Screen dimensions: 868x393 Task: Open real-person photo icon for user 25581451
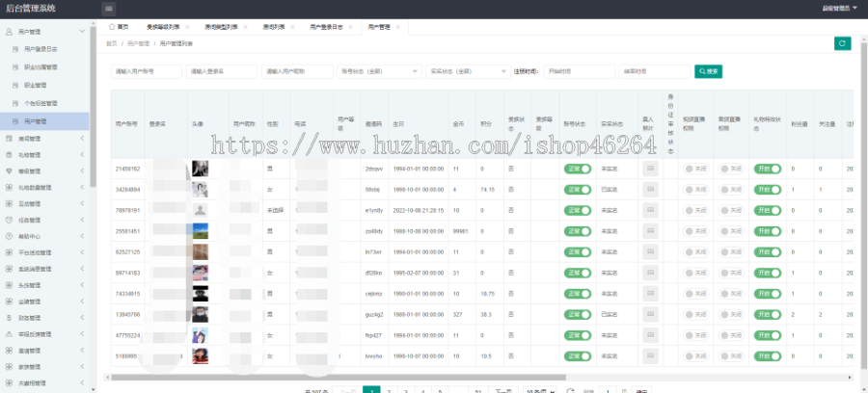click(x=650, y=231)
